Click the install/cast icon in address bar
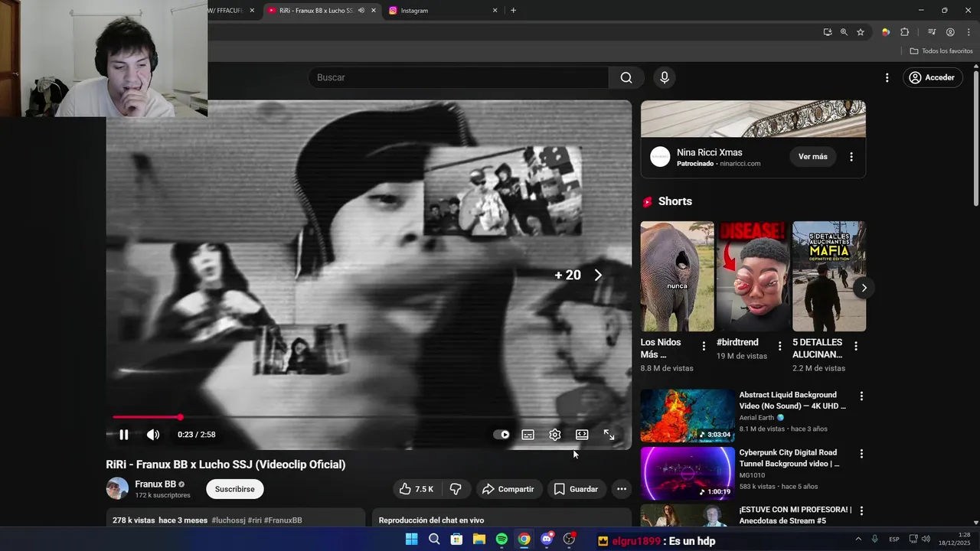Image resolution: width=980 pixels, height=551 pixels. [x=828, y=32]
